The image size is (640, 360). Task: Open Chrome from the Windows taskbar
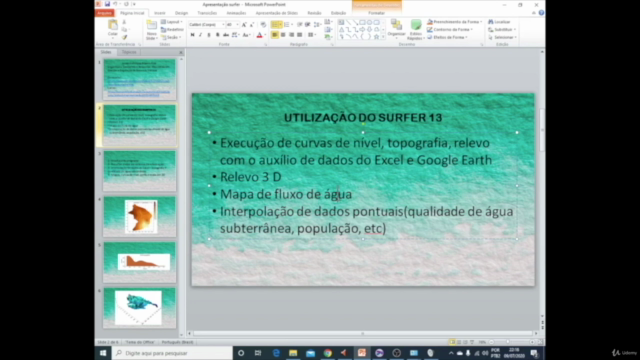click(327, 353)
